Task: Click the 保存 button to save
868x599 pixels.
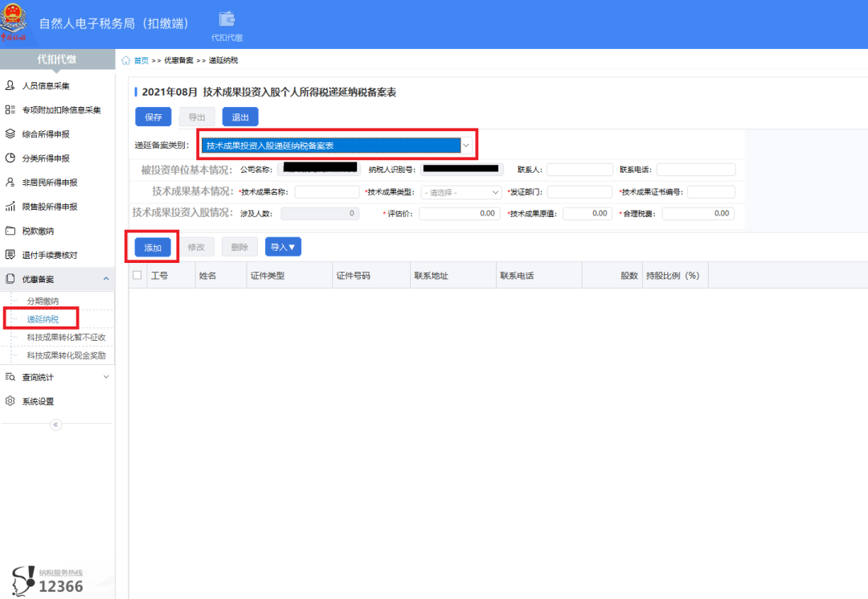Action: pos(153,117)
